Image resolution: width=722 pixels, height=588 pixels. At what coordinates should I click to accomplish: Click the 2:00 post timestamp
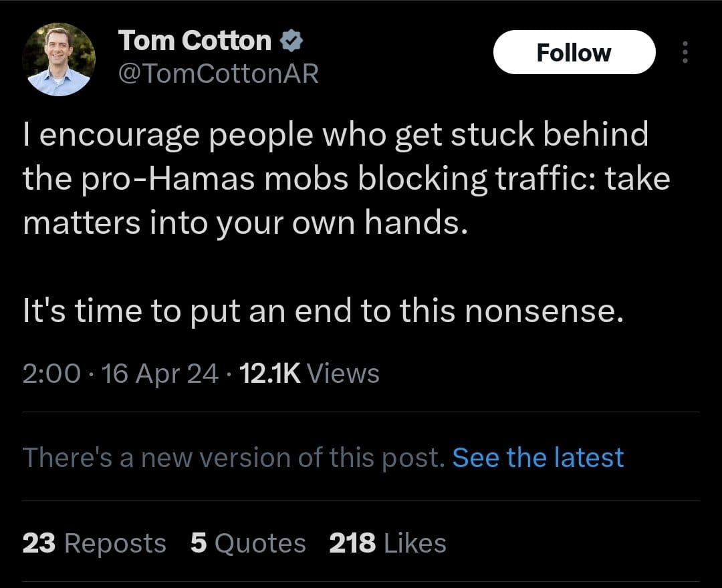point(51,374)
